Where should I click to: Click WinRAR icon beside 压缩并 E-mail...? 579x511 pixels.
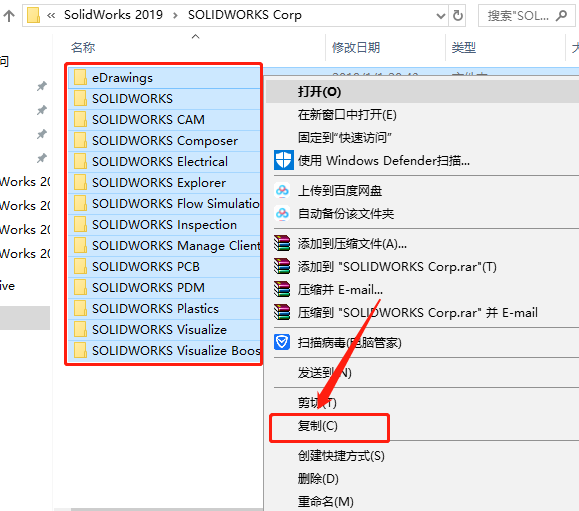pos(282,289)
